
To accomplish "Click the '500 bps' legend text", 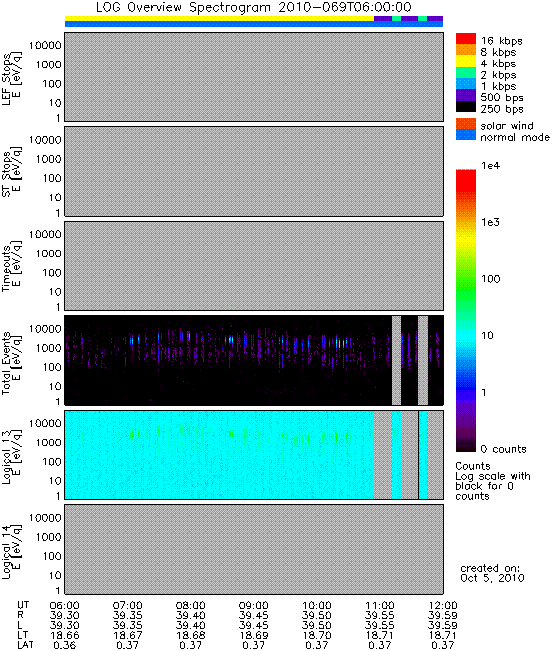I will tap(502, 98).
